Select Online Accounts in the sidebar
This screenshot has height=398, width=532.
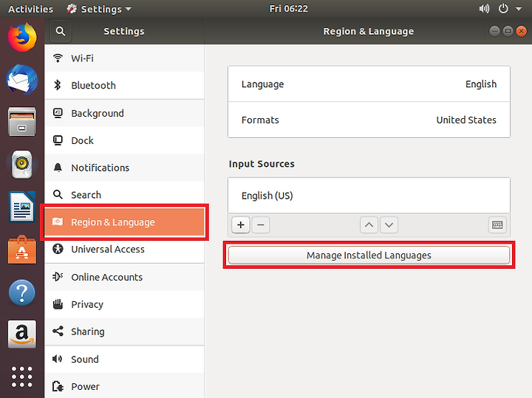pyautogui.click(x=125, y=278)
